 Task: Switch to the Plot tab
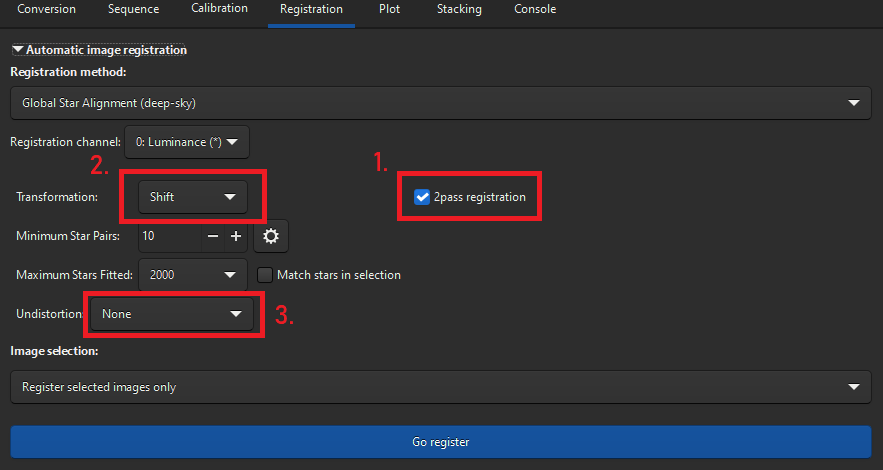click(389, 9)
